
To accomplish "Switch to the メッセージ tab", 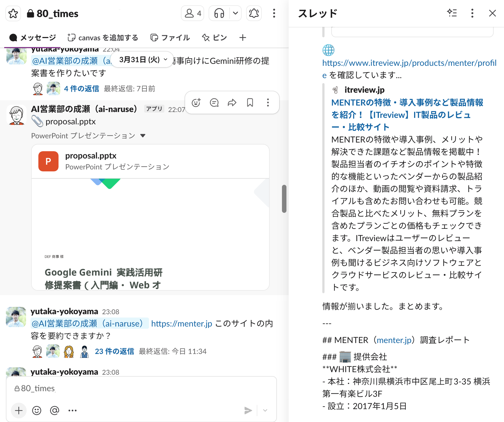I will [32, 38].
